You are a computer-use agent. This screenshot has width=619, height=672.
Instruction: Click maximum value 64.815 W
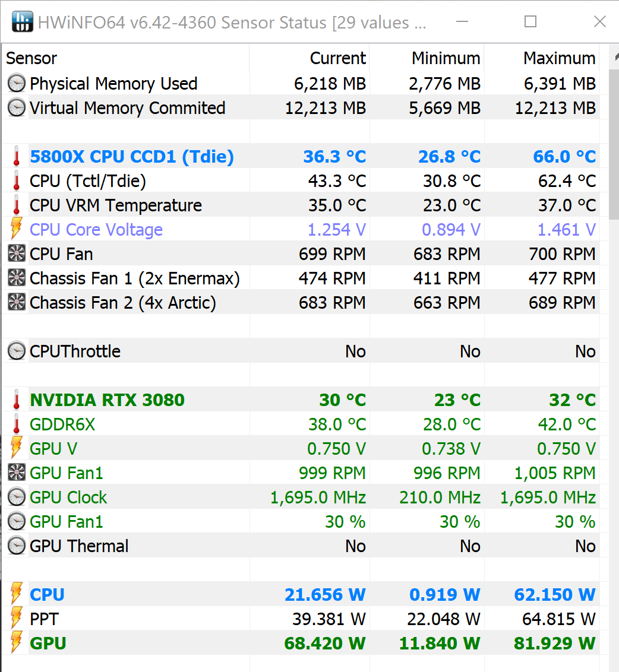tap(559, 619)
